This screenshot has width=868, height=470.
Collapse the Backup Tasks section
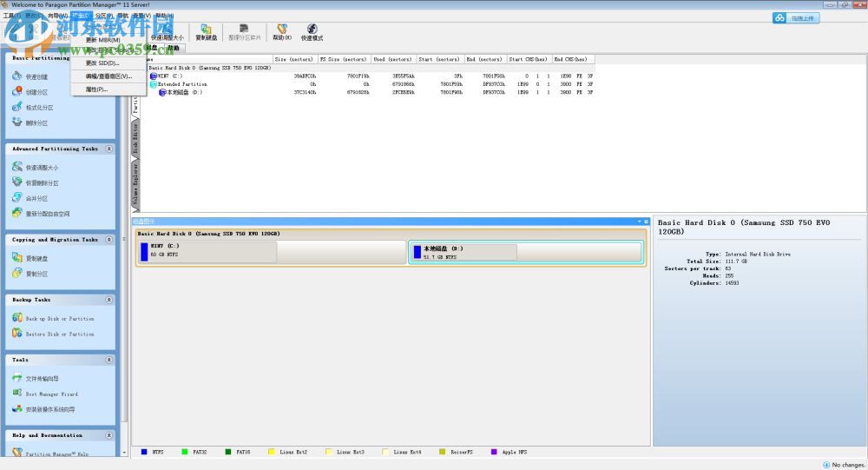109,300
